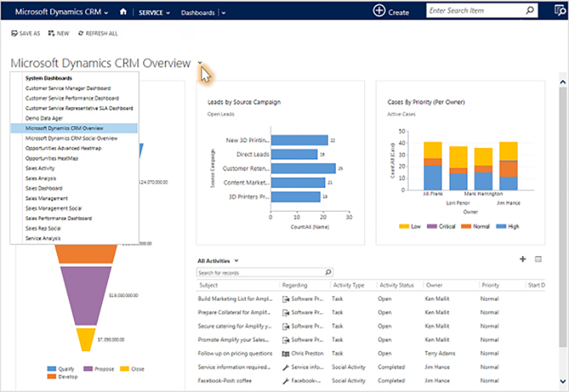The height and width of the screenshot is (392, 569).
Task: Click the search magnifier icon in top bar
Action: (x=529, y=11)
